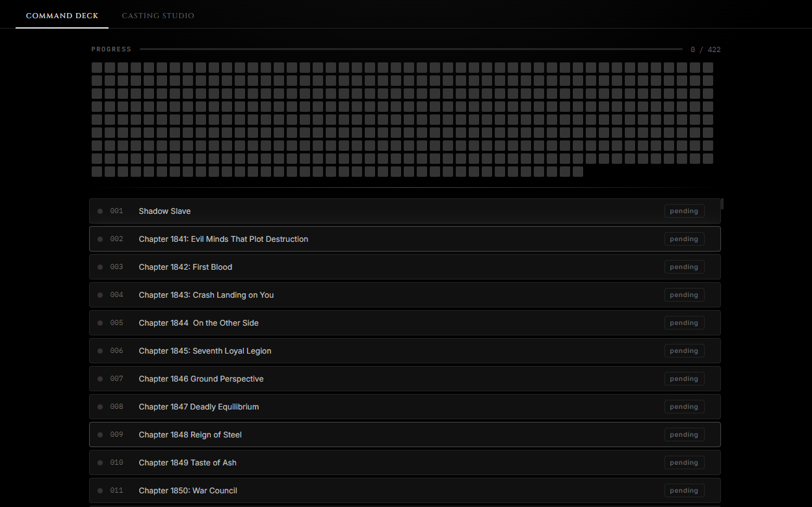Click pending badge on Shadow Slave row
Image resolution: width=812 pixels, height=507 pixels.
(684, 211)
